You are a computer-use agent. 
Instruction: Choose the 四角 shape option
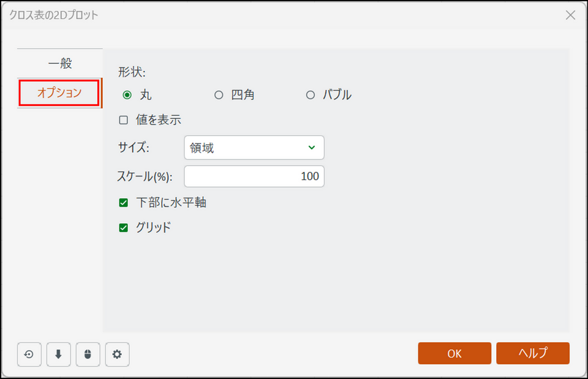219,95
